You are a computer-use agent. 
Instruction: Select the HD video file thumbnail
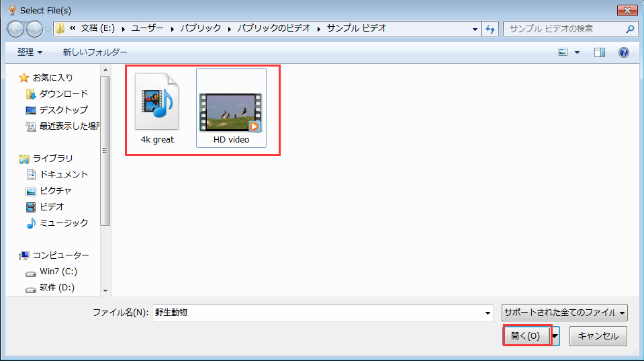[x=231, y=112]
